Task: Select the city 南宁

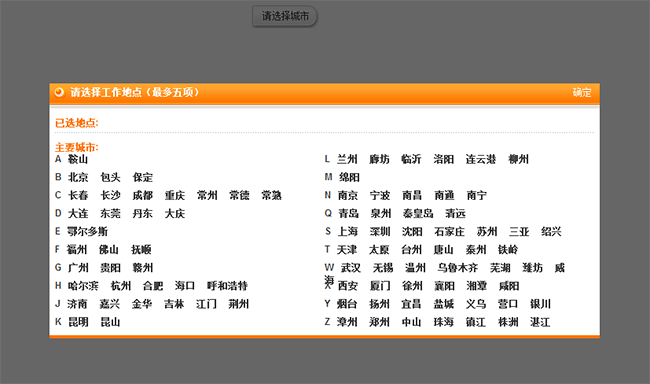Action: (x=477, y=195)
